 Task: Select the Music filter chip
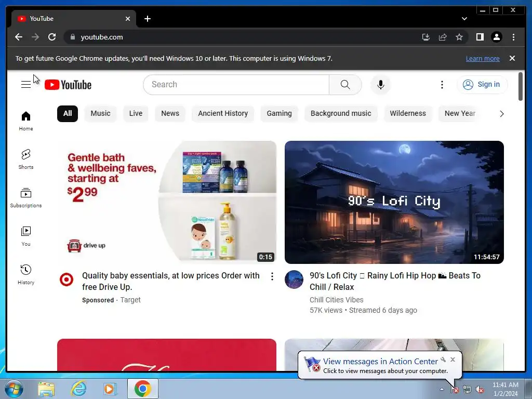[x=100, y=113]
